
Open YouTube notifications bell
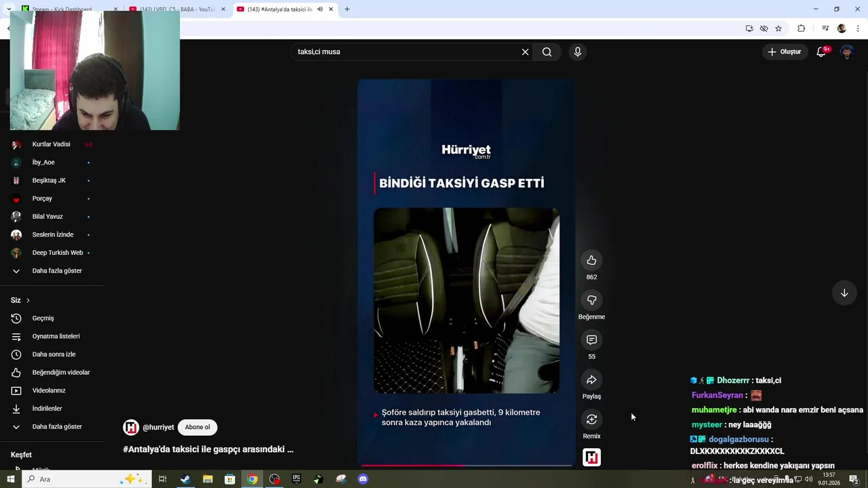pyautogui.click(x=821, y=52)
